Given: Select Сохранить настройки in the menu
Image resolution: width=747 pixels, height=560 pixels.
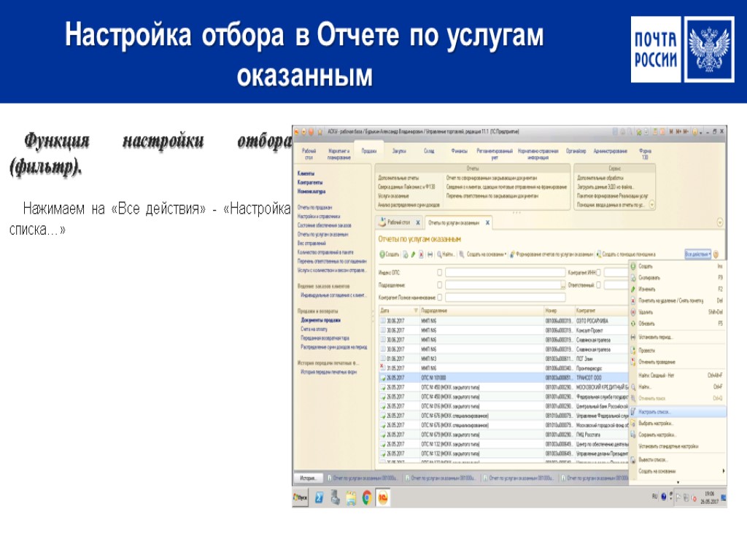Looking at the screenshot, I should (x=678, y=435).
